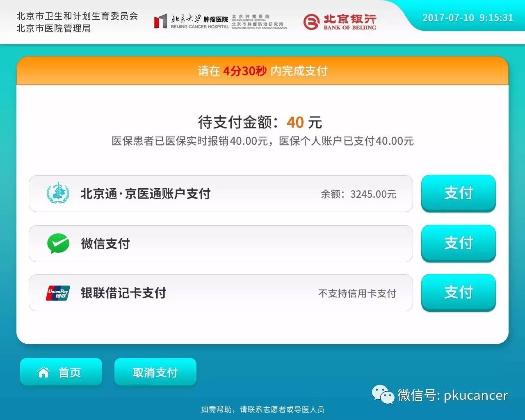
Task: Click the Beijing Cancer Hospital logo
Action: point(220,22)
